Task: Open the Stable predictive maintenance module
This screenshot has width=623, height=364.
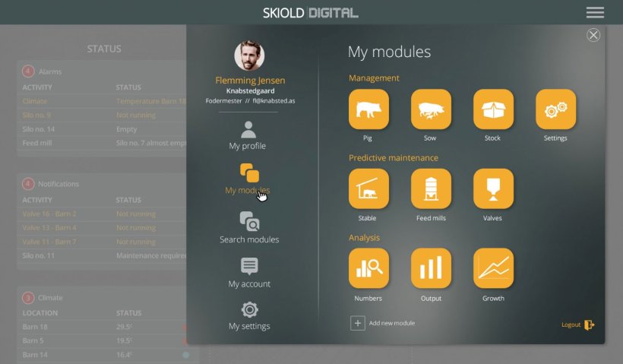Action: (368, 188)
